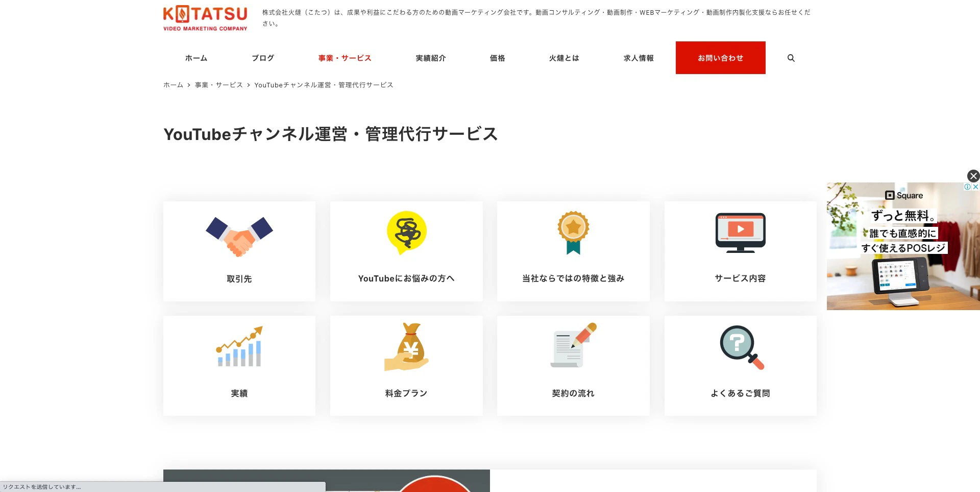Image resolution: width=980 pixels, height=492 pixels.
Task: Click the handshake icon for 取引先
Action: (x=239, y=236)
